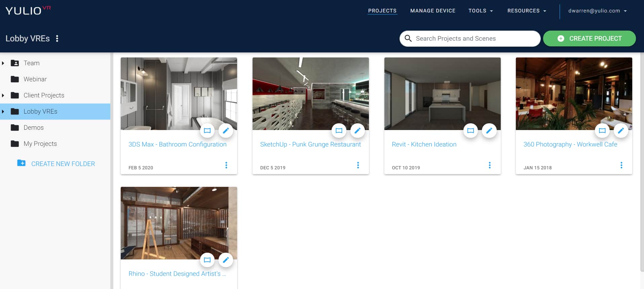
Task: Click the Create Project button
Action: 589,38
